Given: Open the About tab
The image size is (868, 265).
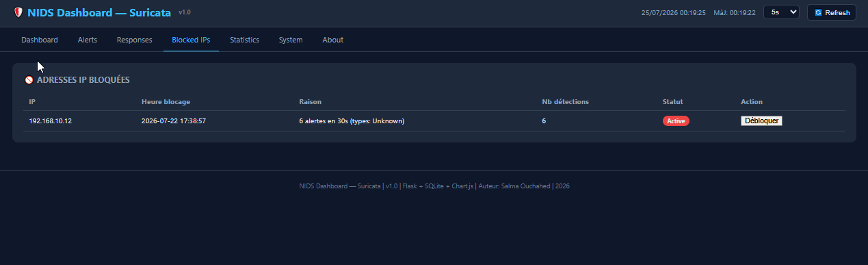Looking at the screenshot, I should (333, 40).
